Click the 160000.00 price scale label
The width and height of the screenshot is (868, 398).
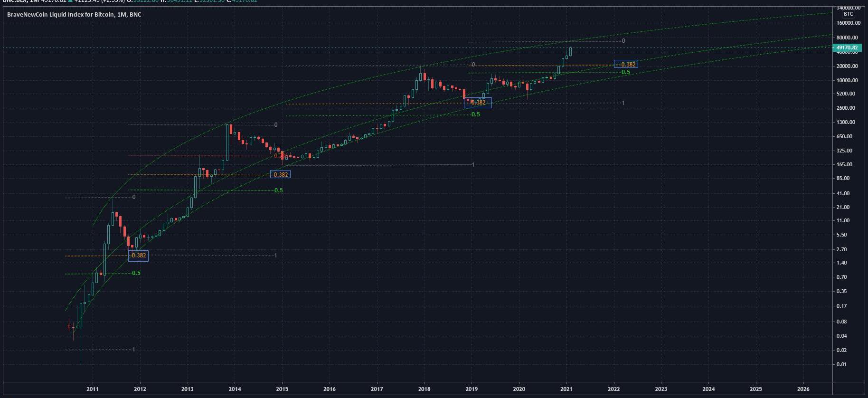tap(847, 23)
